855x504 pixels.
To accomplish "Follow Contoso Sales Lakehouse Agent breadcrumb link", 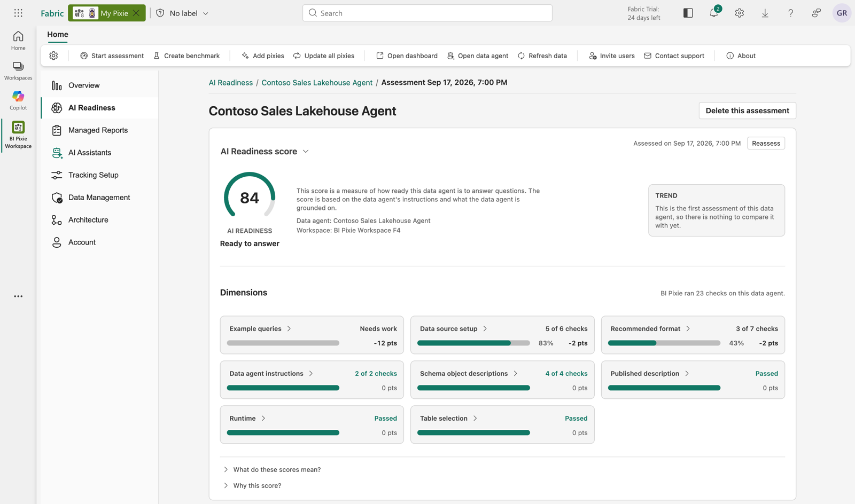I will [317, 83].
